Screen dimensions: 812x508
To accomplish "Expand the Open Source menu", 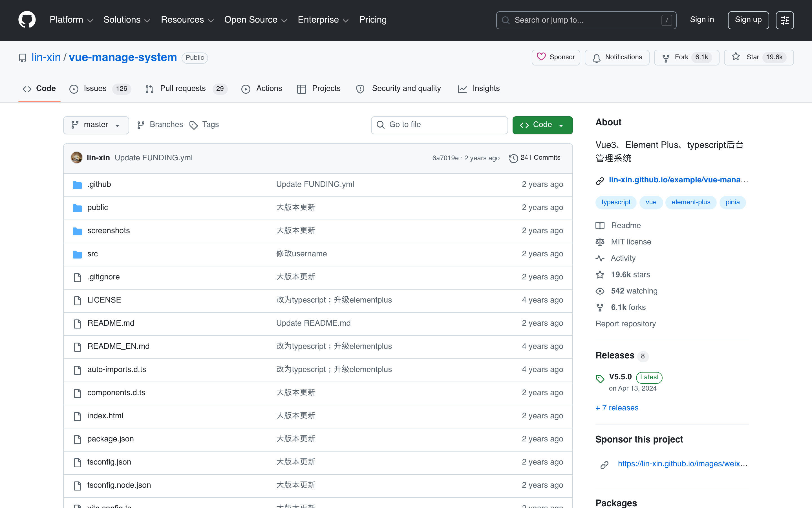I will click(256, 20).
